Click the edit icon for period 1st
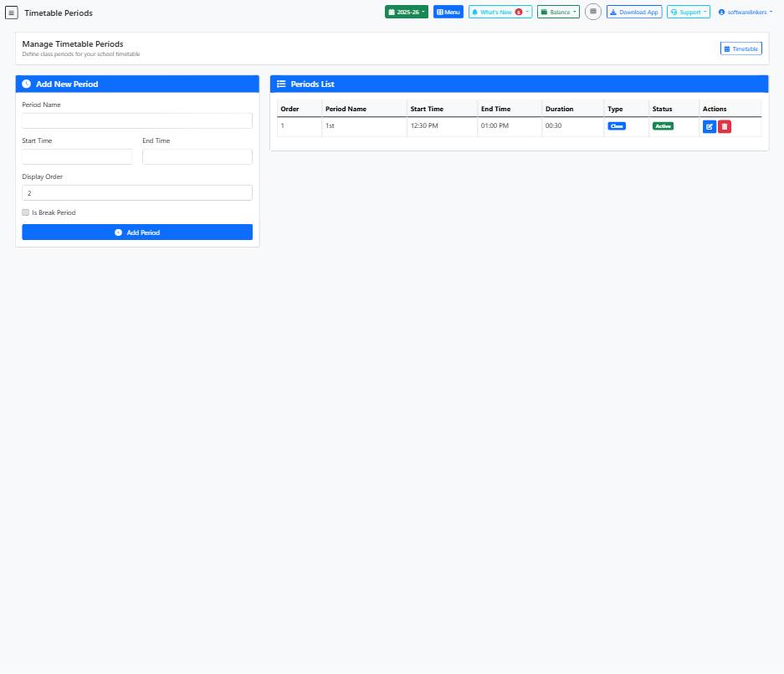 710,126
